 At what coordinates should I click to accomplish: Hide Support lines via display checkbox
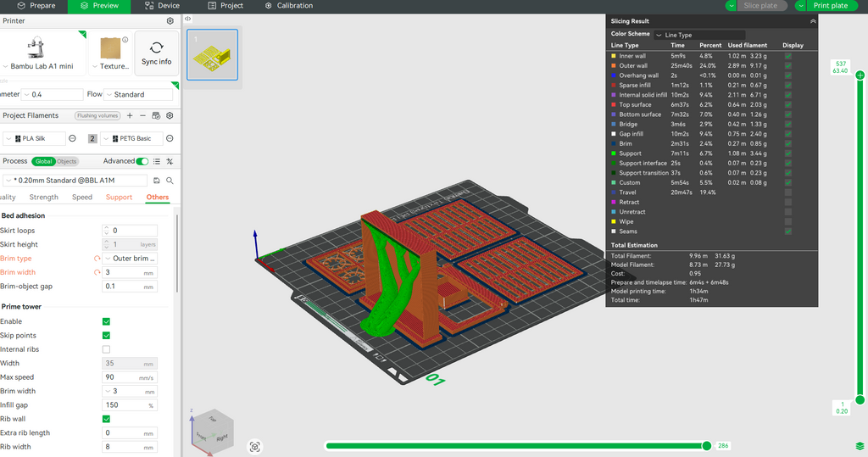[x=788, y=153]
